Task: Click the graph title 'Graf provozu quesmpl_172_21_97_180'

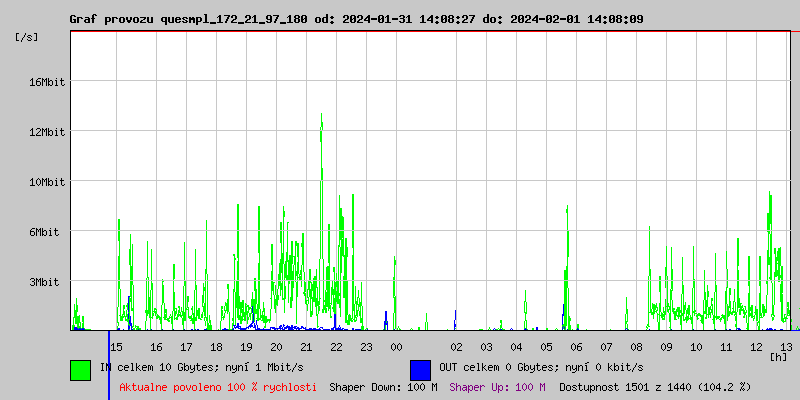Action: pos(188,19)
